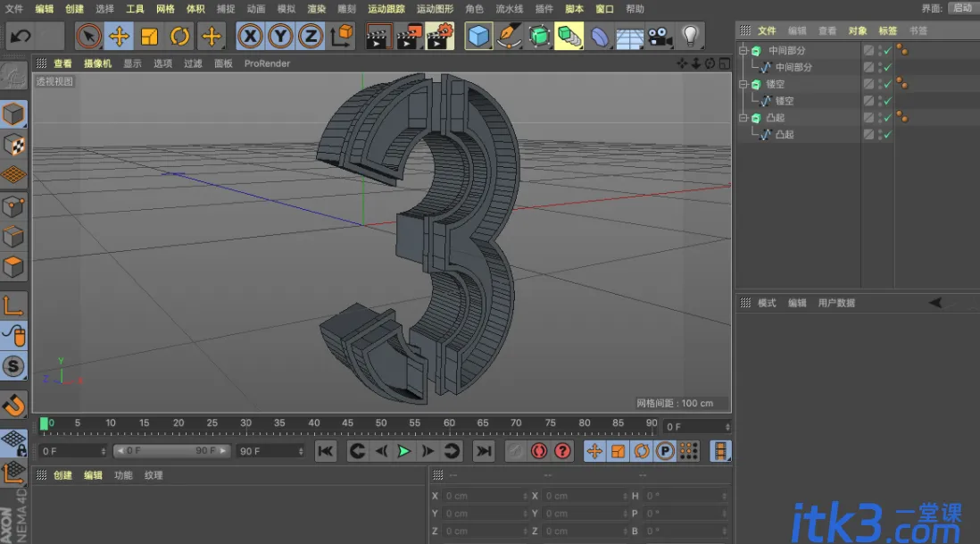The height and width of the screenshot is (544, 980).
Task: Toggle the red Autokeying record button
Action: coord(539,451)
